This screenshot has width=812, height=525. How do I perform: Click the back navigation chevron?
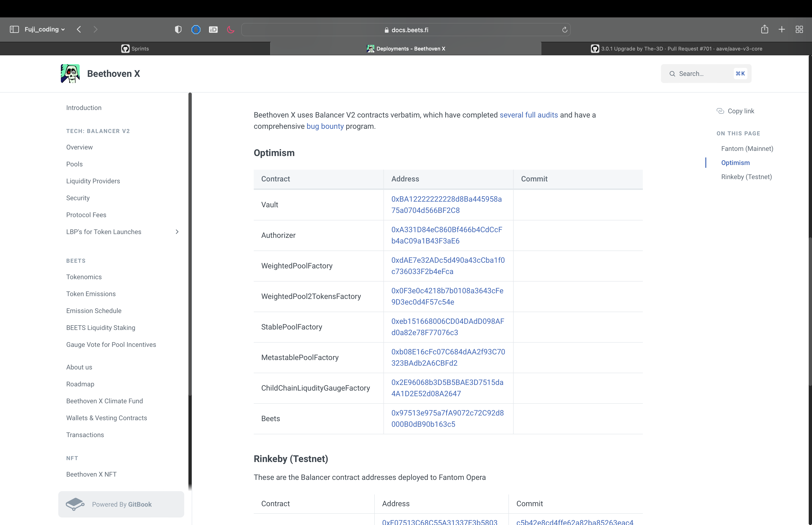coord(79,29)
